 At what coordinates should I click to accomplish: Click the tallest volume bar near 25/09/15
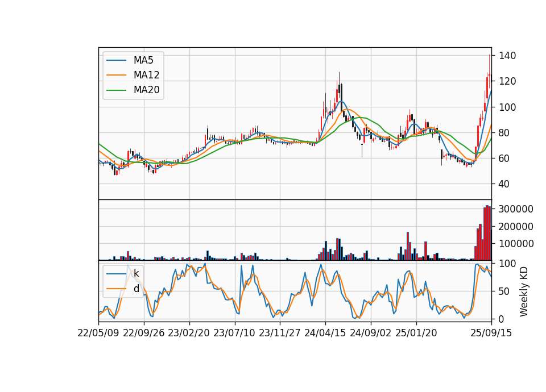click(x=487, y=233)
